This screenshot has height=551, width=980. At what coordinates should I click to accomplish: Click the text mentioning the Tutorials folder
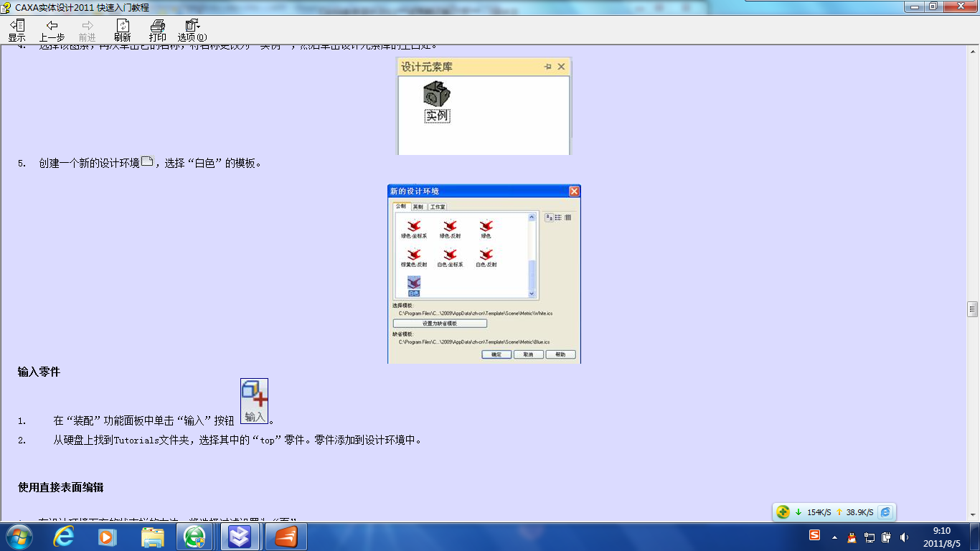(x=237, y=440)
